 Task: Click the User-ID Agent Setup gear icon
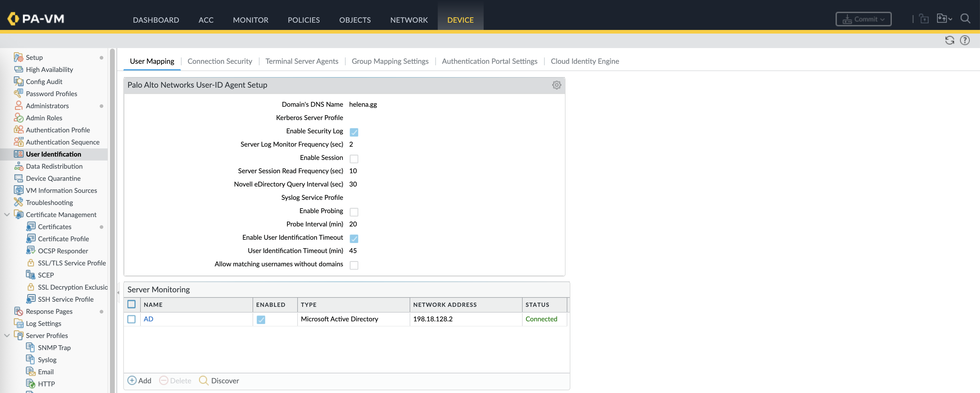[x=556, y=85]
